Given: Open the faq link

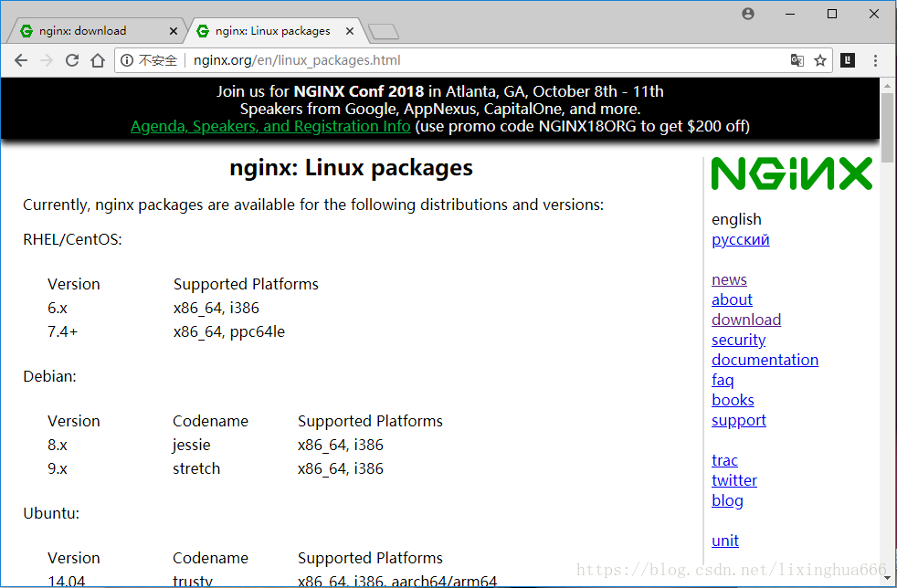Looking at the screenshot, I should pos(723,380).
